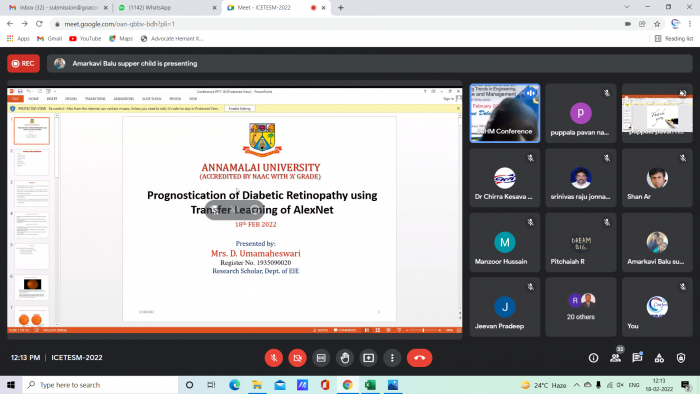Unmute the microphone

click(x=274, y=358)
